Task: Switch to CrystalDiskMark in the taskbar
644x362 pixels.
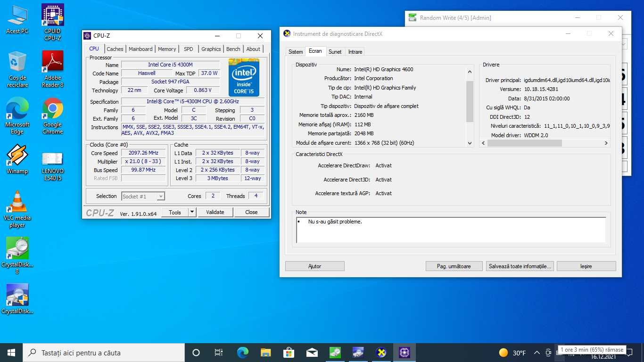Action: (x=335, y=353)
